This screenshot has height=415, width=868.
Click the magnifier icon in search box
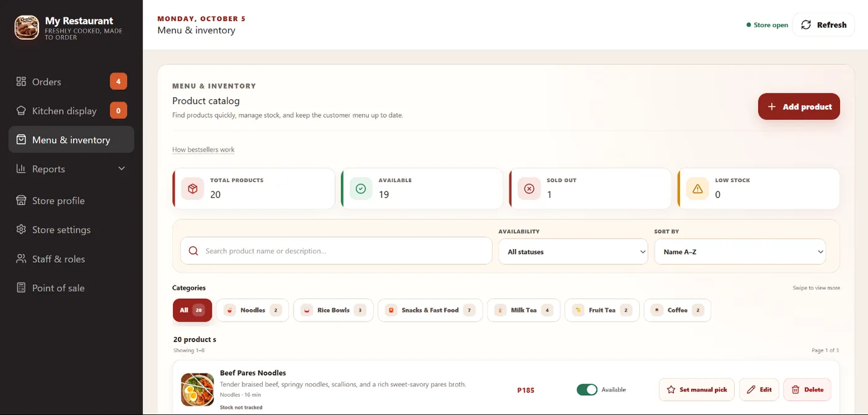pos(193,251)
